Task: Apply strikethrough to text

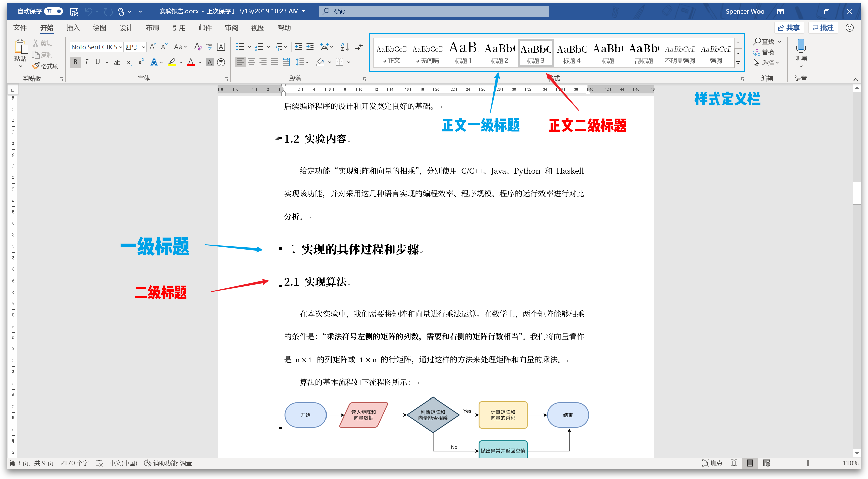Action: click(x=117, y=62)
